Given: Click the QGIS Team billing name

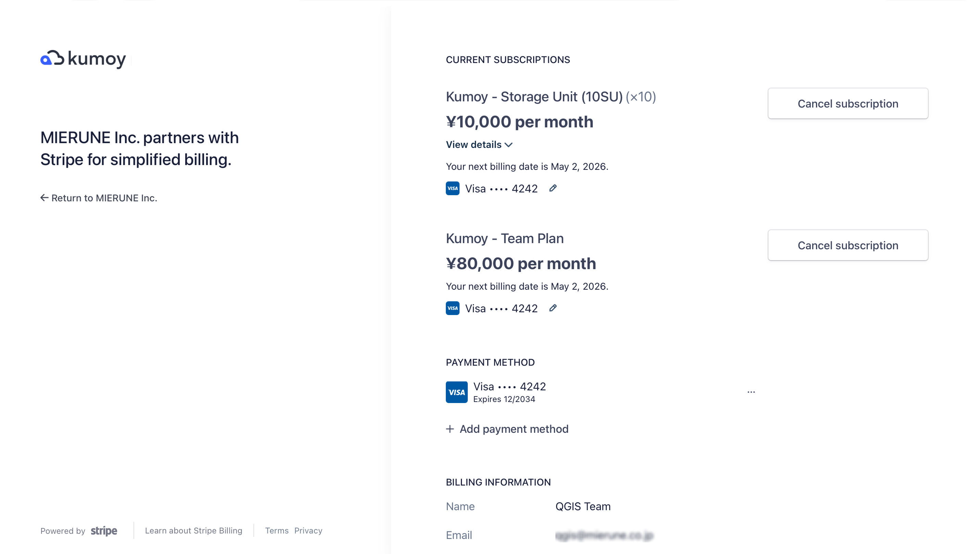Looking at the screenshot, I should coord(583,506).
